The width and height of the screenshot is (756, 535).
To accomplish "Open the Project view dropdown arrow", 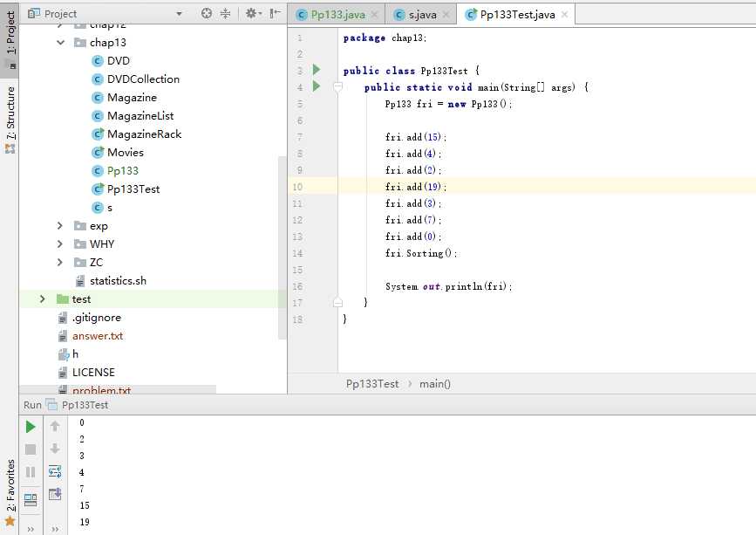I will click(x=180, y=14).
